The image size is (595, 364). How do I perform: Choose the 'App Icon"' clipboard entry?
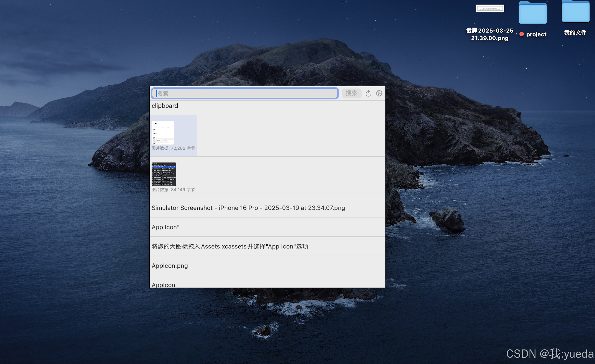tap(165, 227)
